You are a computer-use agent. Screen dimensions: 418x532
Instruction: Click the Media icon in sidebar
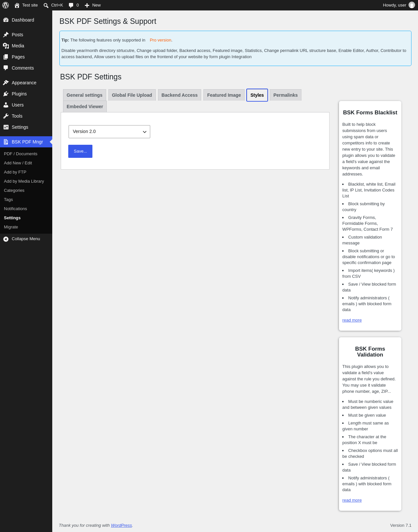pos(6,46)
